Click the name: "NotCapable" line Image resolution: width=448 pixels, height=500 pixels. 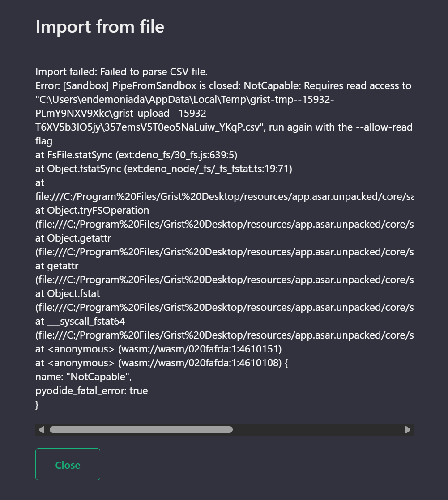pos(84,377)
